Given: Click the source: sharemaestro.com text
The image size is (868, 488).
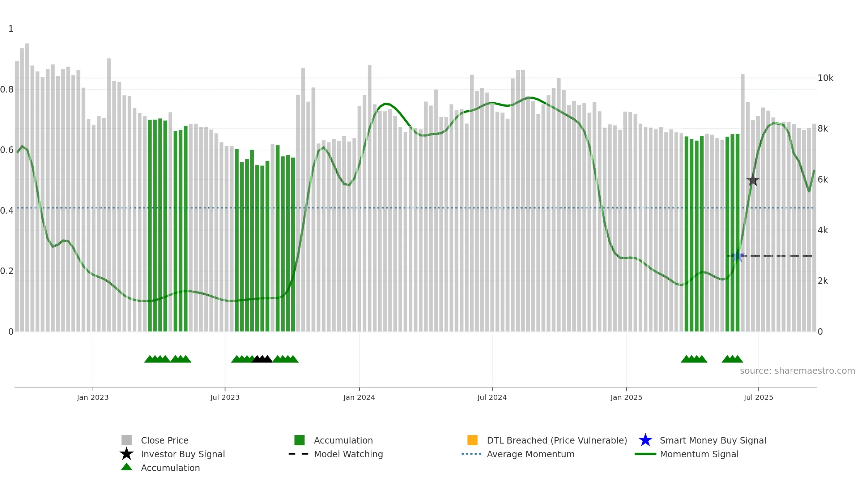Looking at the screenshot, I should (x=797, y=371).
